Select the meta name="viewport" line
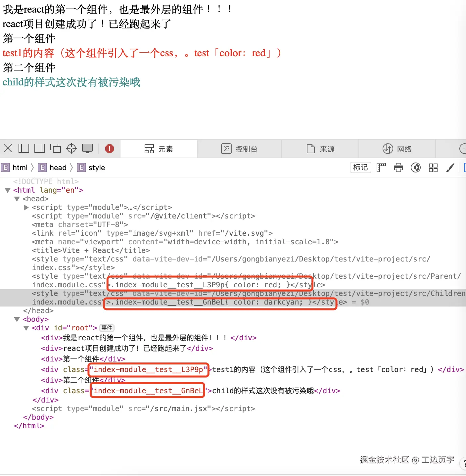The image size is (466, 476). 185,242
